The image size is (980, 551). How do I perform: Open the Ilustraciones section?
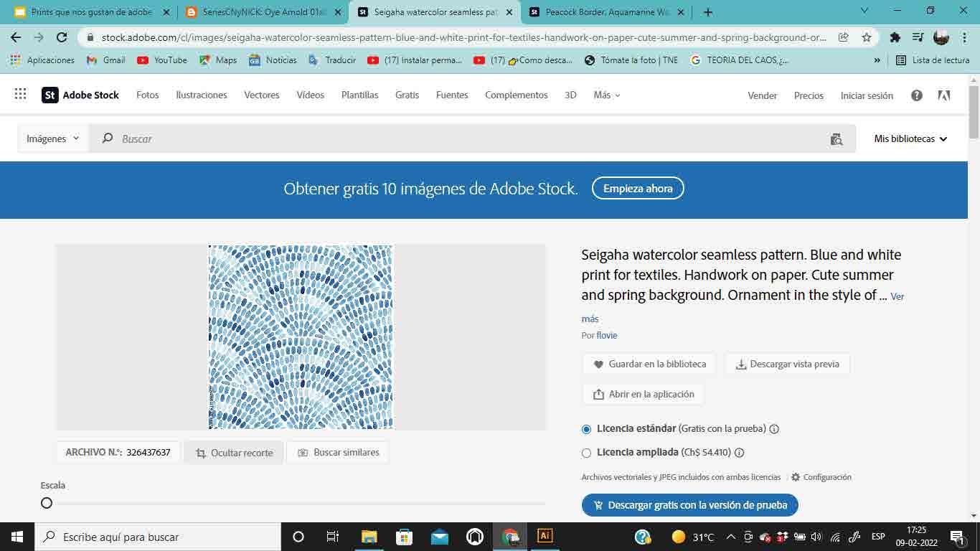click(x=202, y=95)
